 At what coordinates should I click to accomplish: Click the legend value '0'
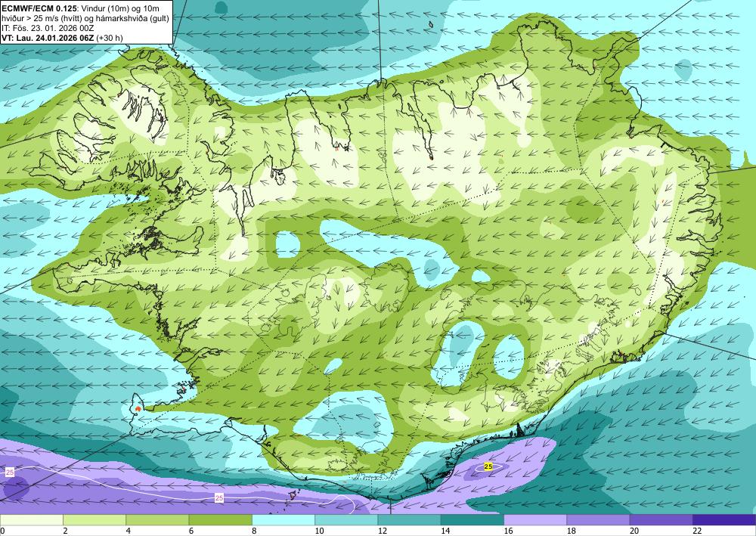(2, 531)
